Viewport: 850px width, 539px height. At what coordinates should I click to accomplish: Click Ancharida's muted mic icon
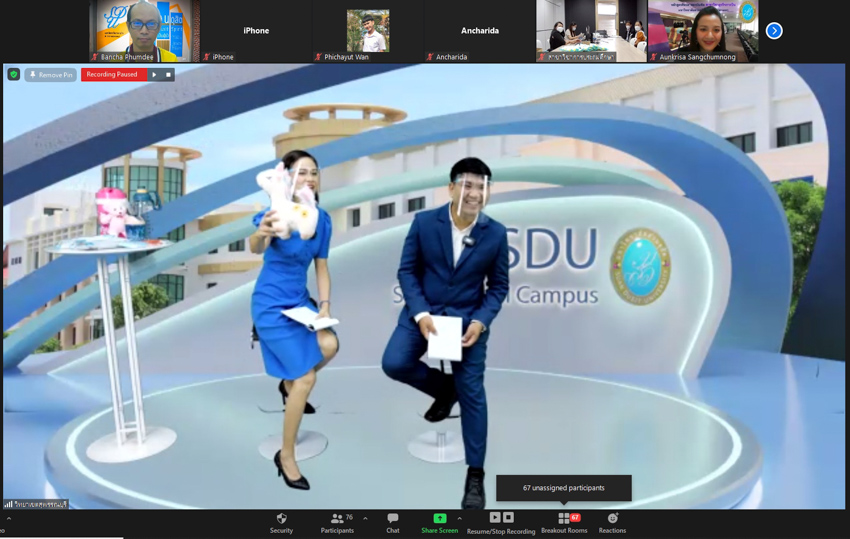[x=430, y=57]
